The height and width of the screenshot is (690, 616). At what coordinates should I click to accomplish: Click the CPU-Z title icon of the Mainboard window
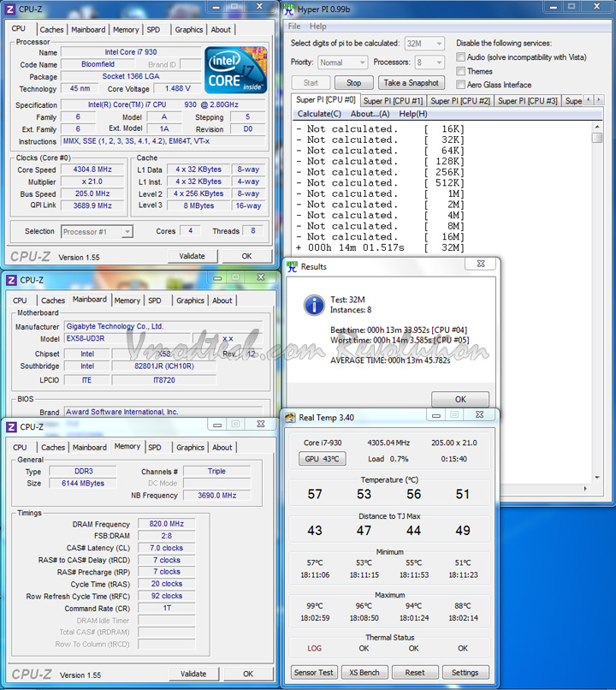tap(11, 280)
